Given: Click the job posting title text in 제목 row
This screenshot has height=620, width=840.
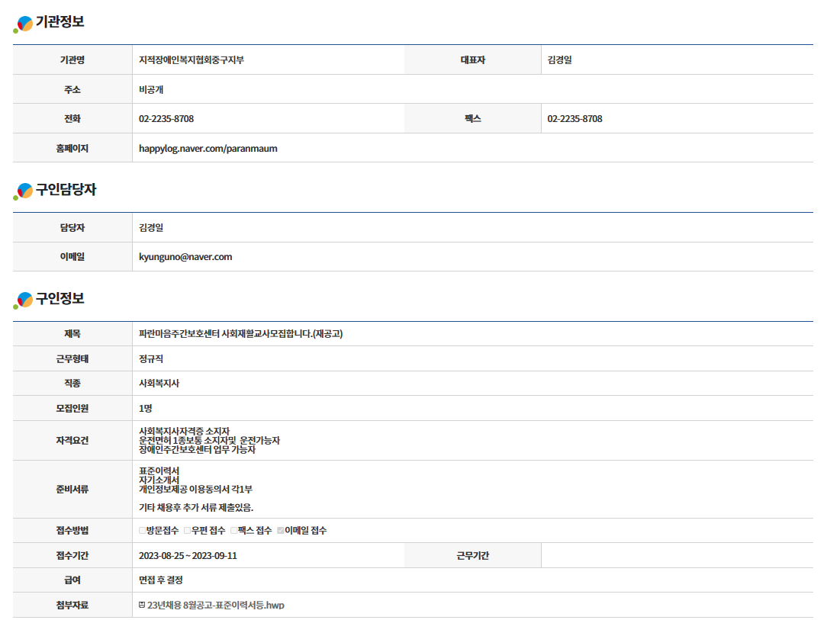Looking at the screenshot, I should pos(240,334).
